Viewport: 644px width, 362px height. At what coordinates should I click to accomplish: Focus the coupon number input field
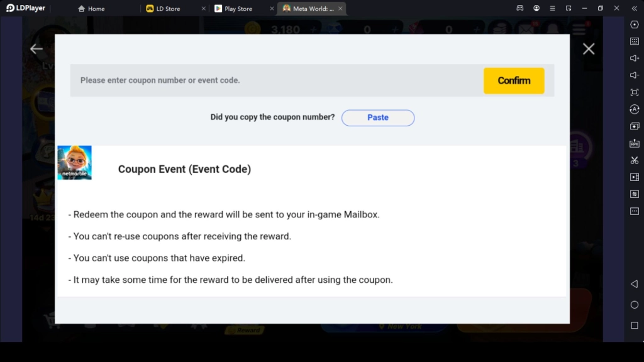pos(277,80)
